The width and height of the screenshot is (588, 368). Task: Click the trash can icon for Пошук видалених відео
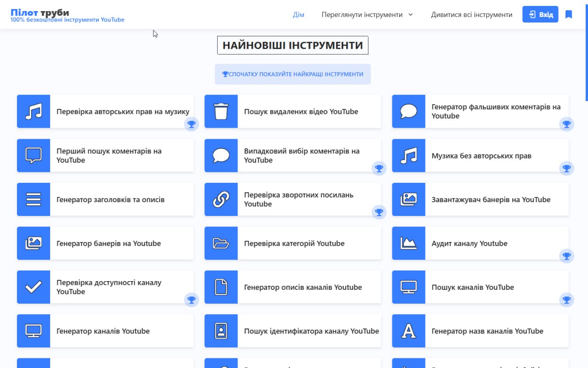221,112
